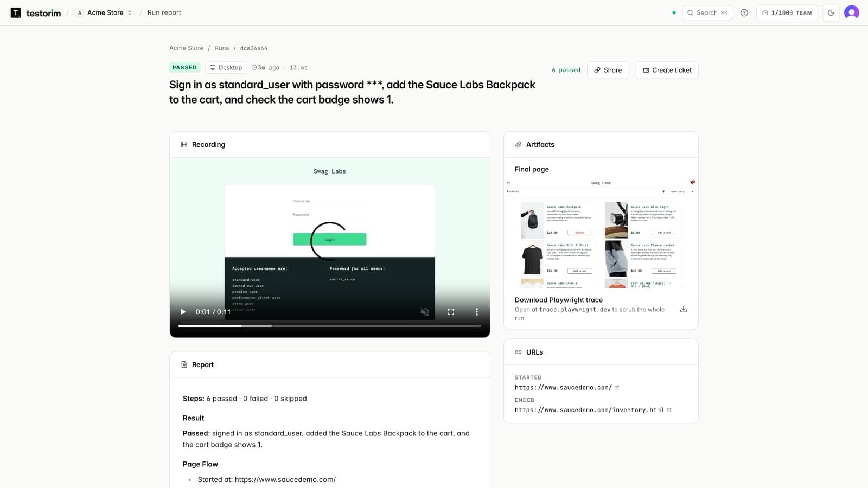Go to the Acme Store breadcrumb link
868x488 pixels.
click(186, 48)
